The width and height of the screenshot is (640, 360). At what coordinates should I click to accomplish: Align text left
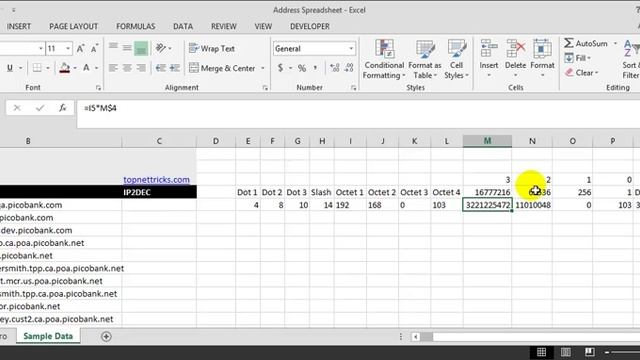(x=113, y=68)
